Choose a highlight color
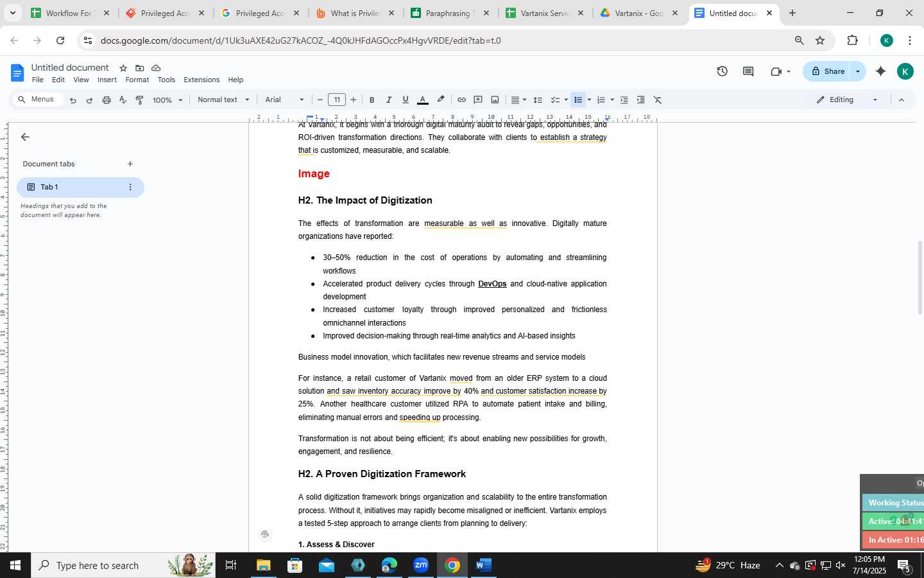The width and height of the screenshot is (924, 578). click(440, 100)
